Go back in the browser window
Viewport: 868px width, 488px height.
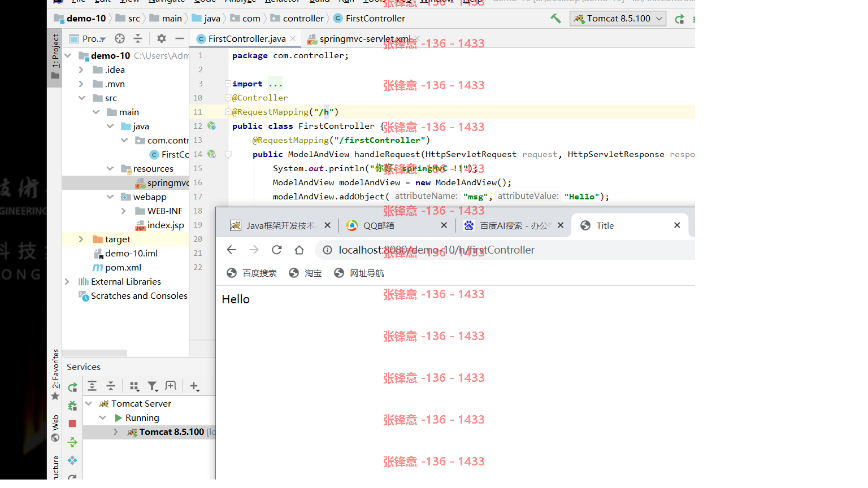231,250
